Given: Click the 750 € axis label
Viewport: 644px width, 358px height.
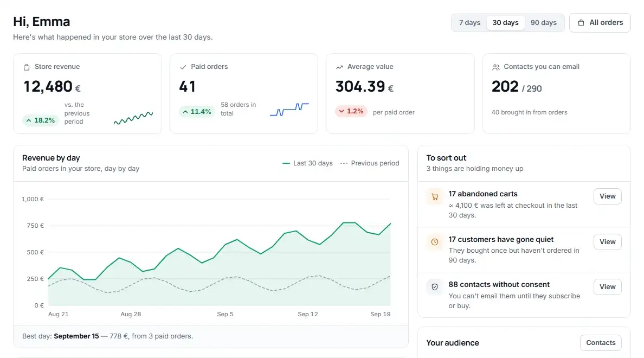Looking at the screenshot, I should pos(35,226).
